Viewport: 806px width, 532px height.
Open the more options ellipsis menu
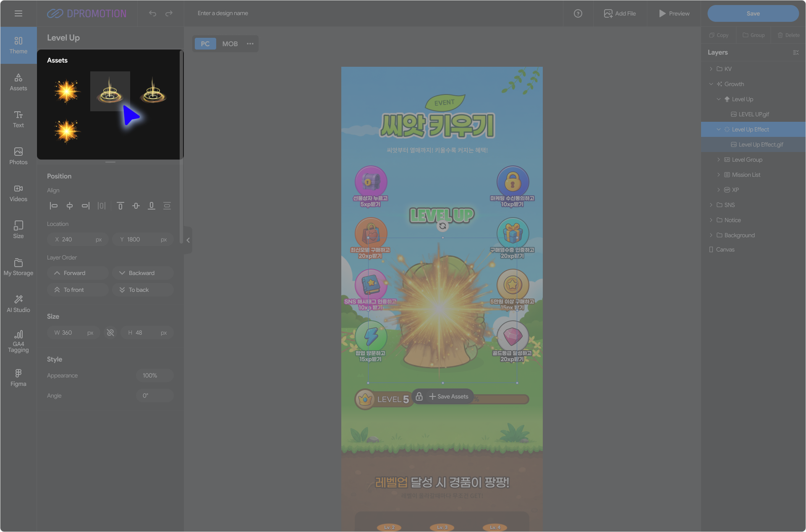[x=250, y=44]
